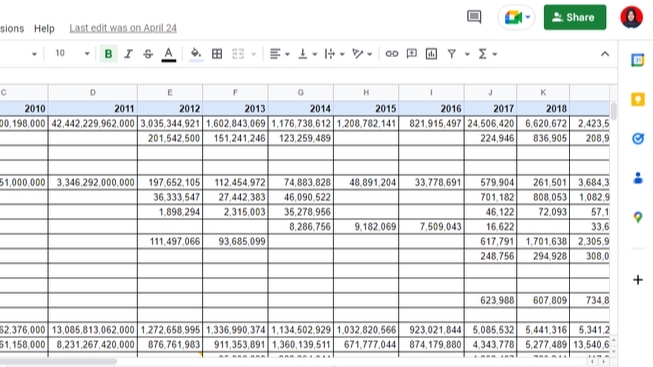Screen dimensions: 653x367
Task: Expand the merge cells dropdown arrow
Action: (253, 54)
